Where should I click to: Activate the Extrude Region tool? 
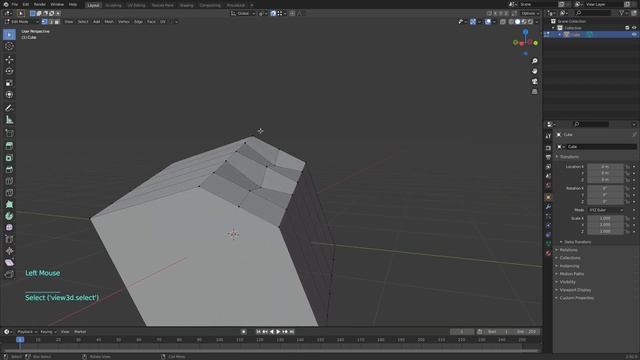coord(9,146)
